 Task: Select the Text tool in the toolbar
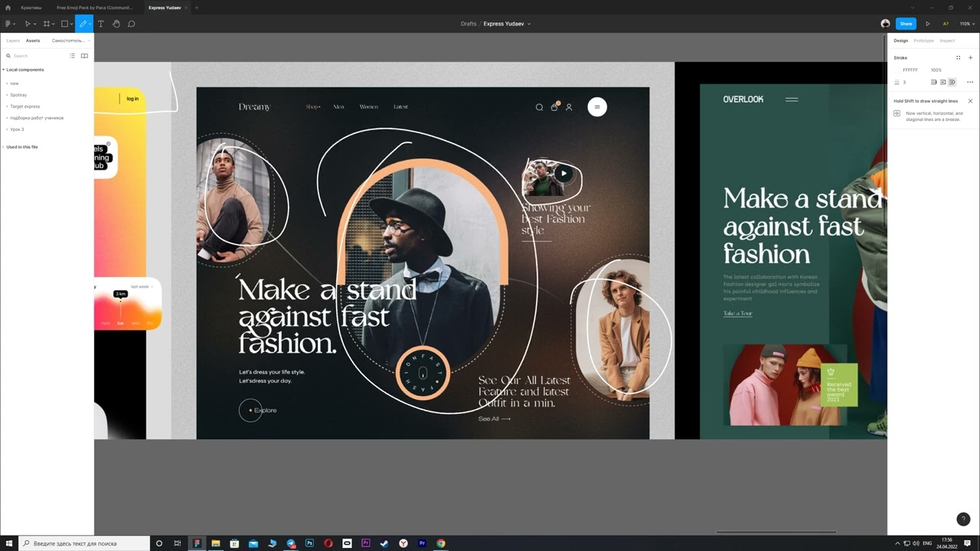(x=100, y=24)
